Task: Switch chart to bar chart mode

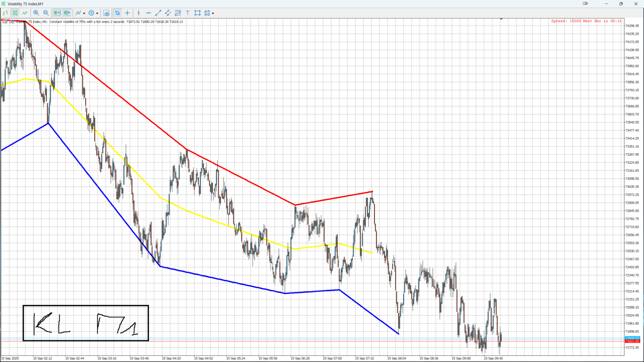Action: (x=5, y=13)
